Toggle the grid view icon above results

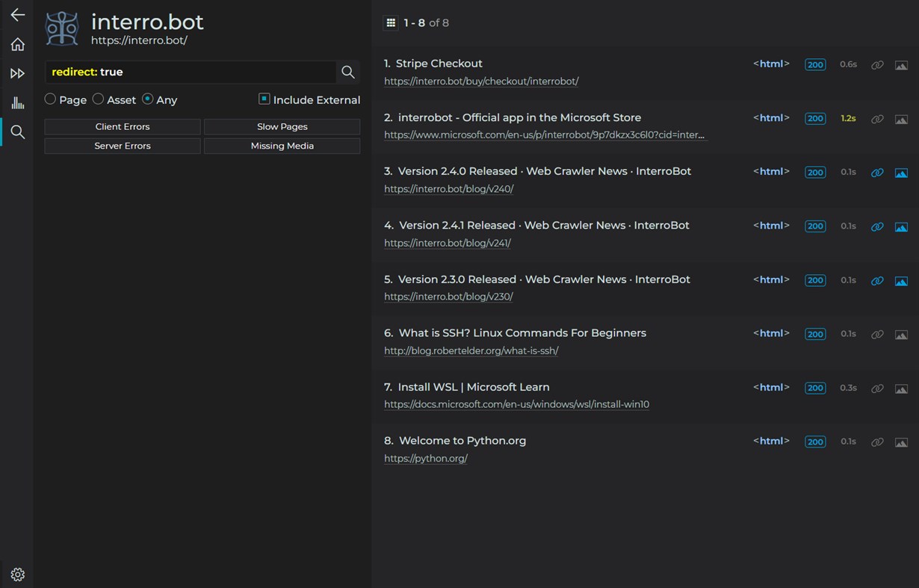[x=391, y=23]
